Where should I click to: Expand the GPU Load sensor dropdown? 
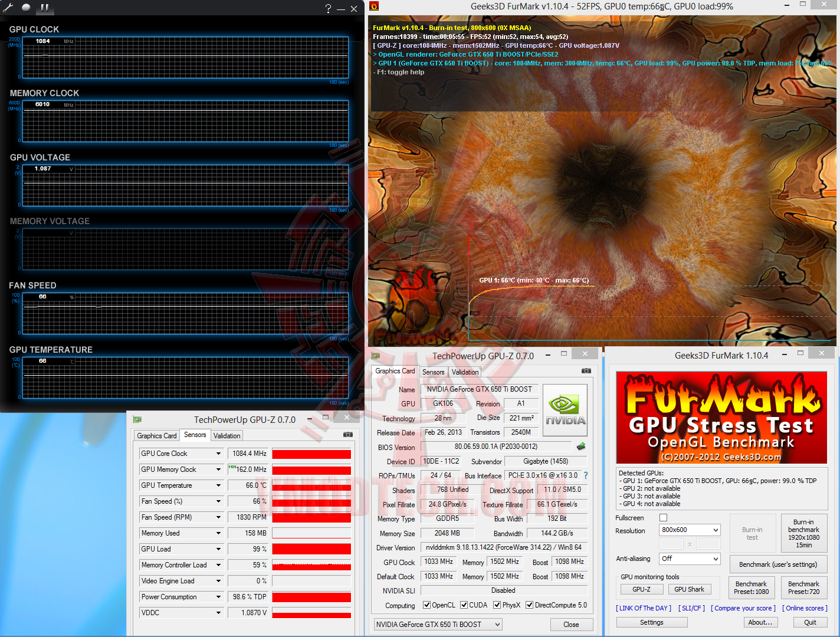point(218,549)
